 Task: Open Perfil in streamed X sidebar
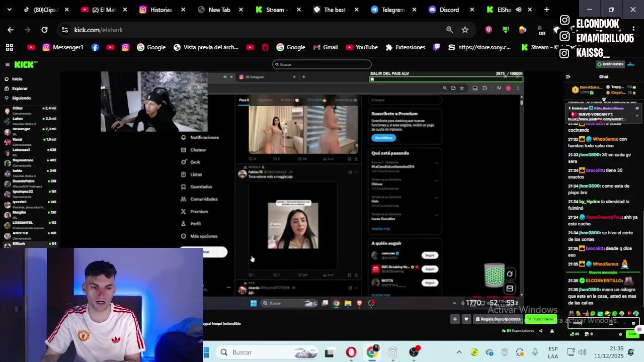tap(191, 224)
